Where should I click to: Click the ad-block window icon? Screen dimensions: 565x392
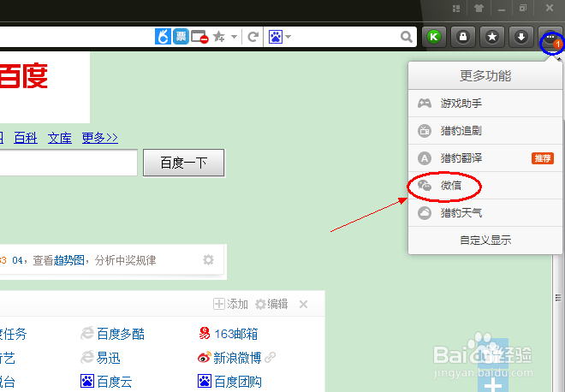point(199,37)
